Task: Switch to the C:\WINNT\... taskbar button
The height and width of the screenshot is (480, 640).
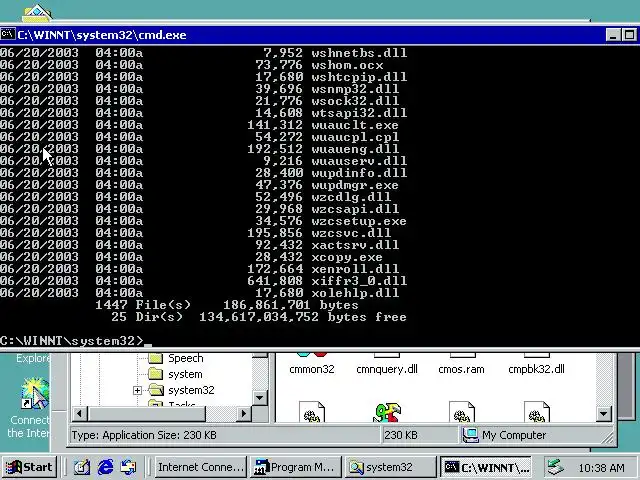Action: 486,467
